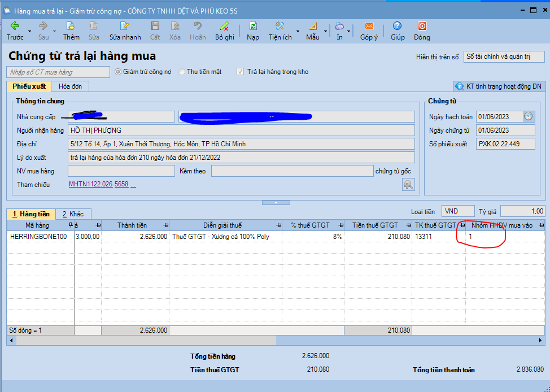Open the Mẫu template dropdown arrow

[x=325, y=31]
